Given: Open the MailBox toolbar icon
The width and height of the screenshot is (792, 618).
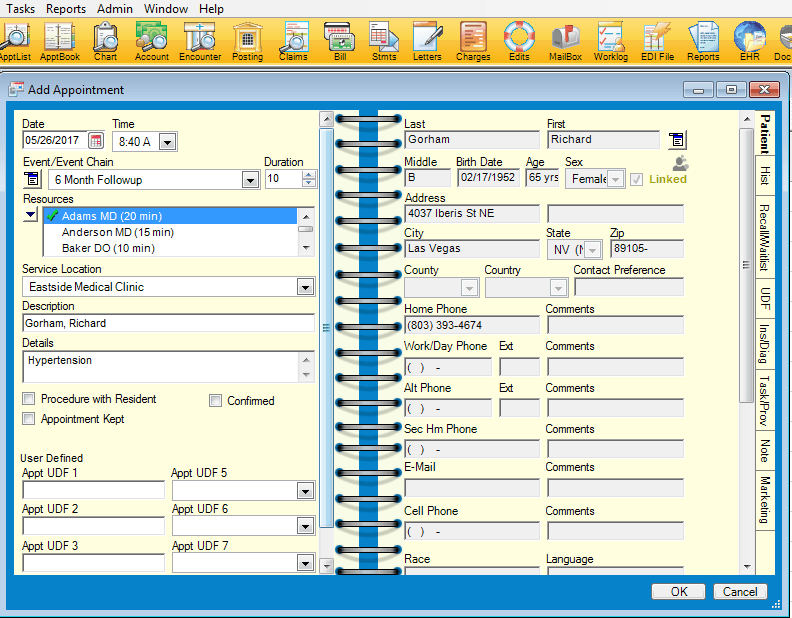Looking at the screenshot, I should tap(565, 41).
